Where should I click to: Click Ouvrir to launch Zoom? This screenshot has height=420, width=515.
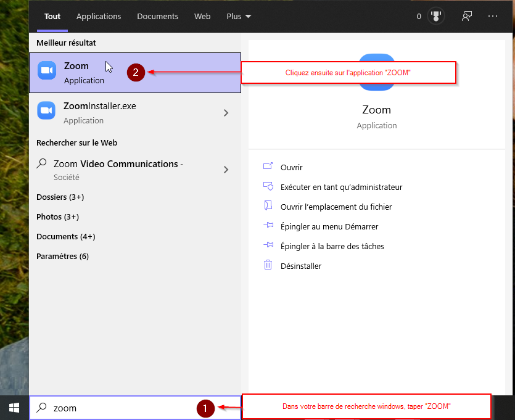pyautogui.click(x=291, y=167)
